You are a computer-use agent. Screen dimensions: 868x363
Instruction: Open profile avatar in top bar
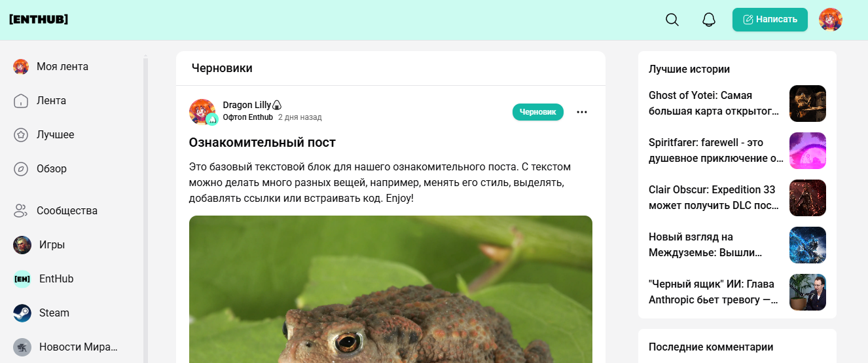pyautogui.click(x=831, y=20)
